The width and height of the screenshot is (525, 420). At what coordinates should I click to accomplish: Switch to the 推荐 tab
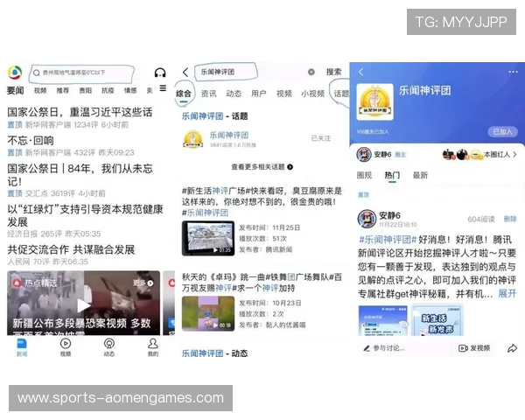pos(63,90)
